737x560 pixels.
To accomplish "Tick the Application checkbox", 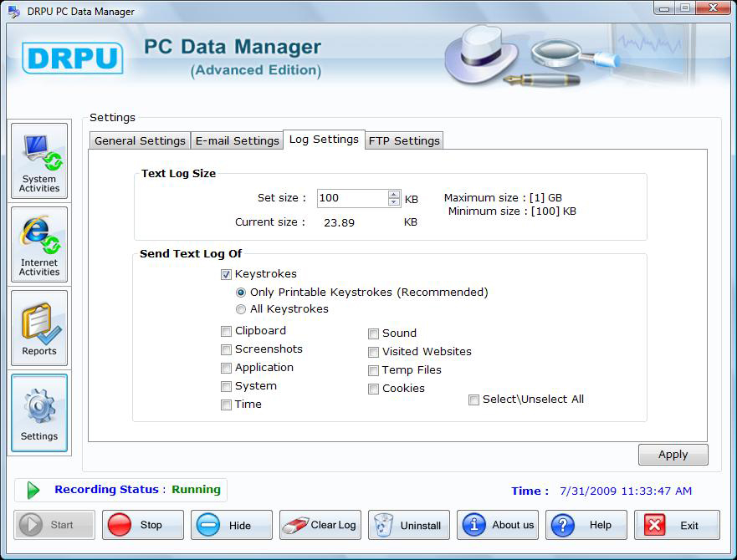I will tap(226, 368).
